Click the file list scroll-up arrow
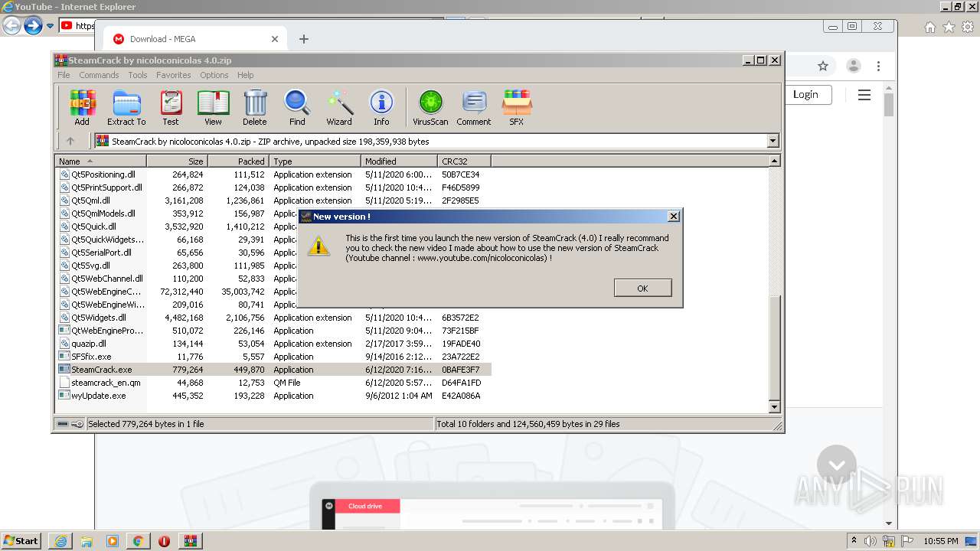 tap(774, 161)
